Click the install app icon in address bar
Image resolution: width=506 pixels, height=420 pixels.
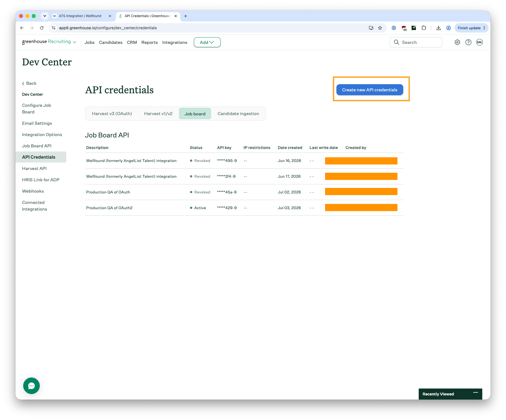click(371, 28)
